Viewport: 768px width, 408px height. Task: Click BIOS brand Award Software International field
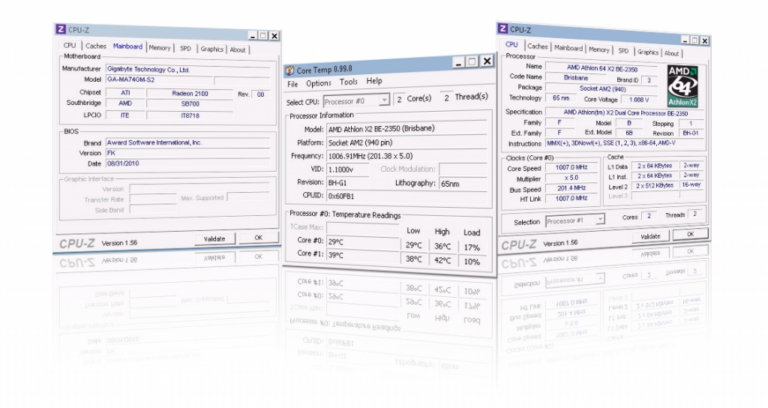(188, 143)
